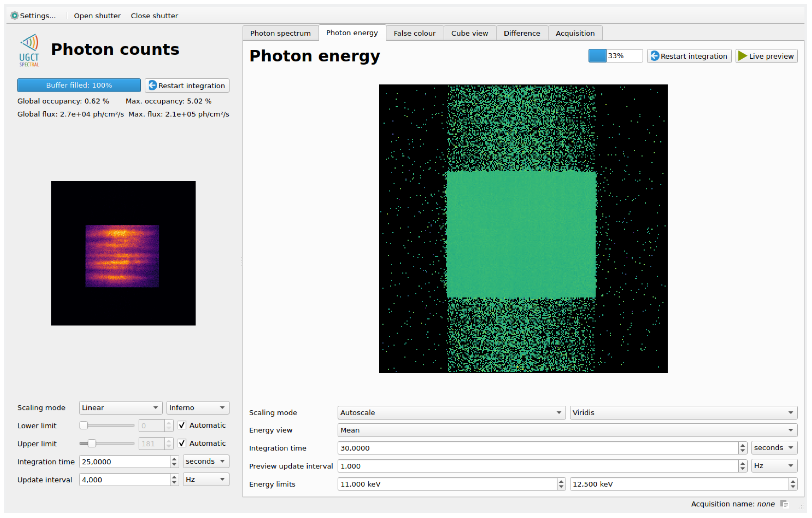Image resolution: width=812 pixels, height=518 pixels.
Task: Toggle Lower limit Automatic checkbox
Action: (182, 425)
